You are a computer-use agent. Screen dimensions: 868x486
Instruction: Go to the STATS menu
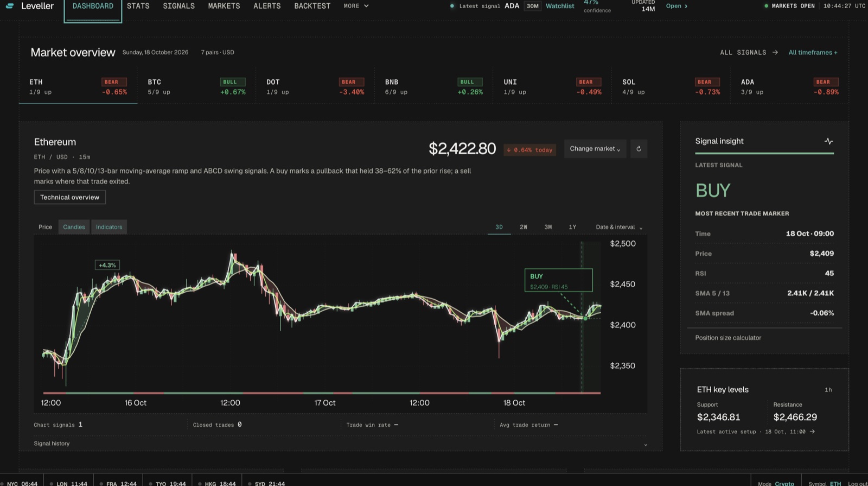pyautogui.click(x=138, y=6)
